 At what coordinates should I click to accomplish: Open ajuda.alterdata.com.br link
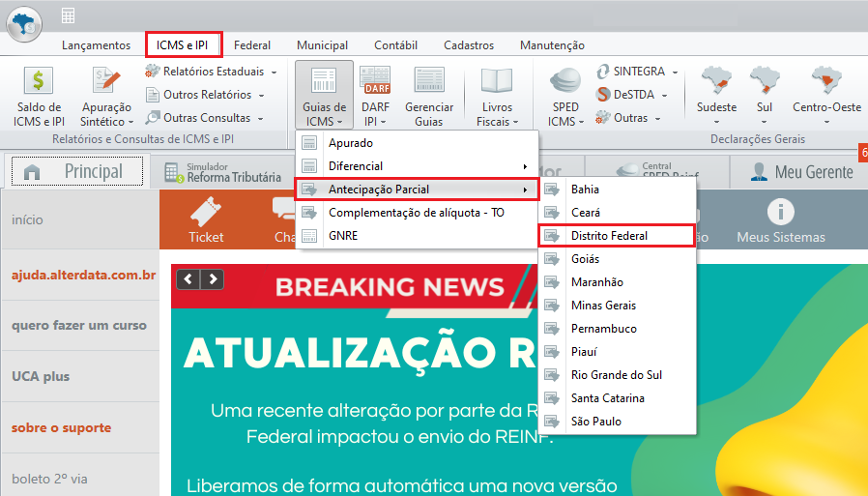[x=83, y=276]
